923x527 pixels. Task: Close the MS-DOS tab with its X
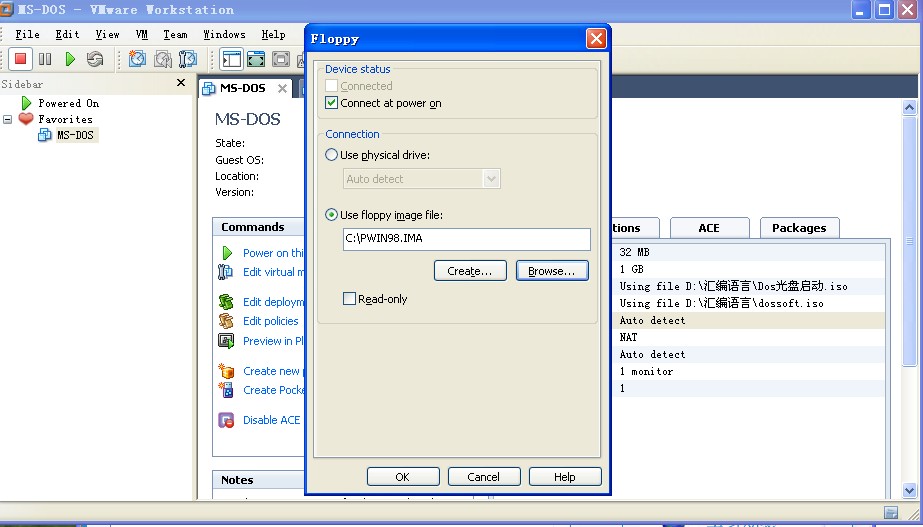[283, 88]
